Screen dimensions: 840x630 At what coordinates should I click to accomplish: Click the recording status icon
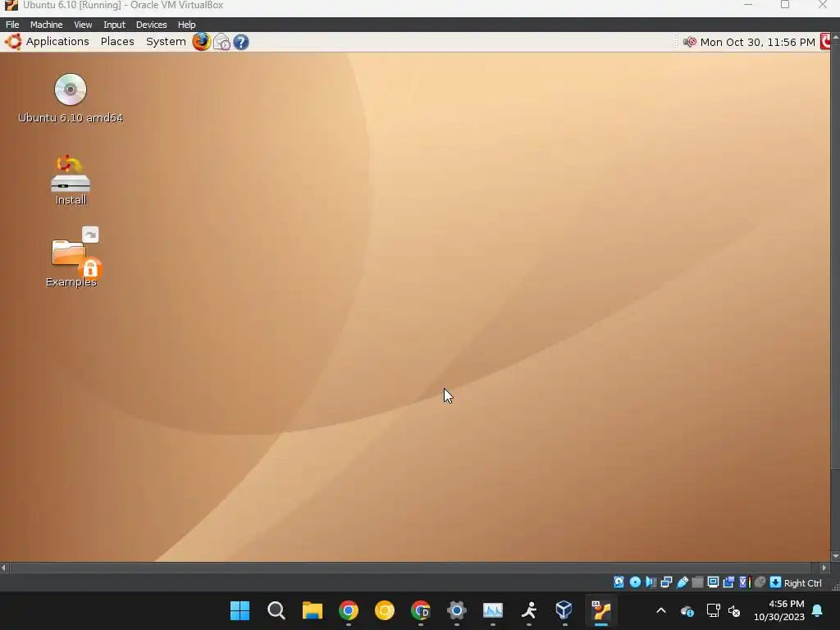728,582
